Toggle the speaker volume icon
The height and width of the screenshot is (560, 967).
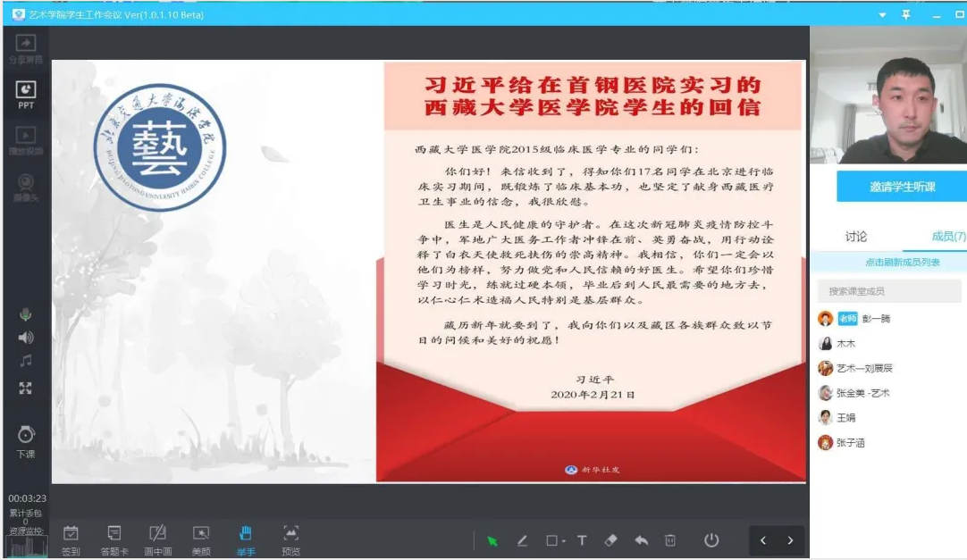coord(26,338)
